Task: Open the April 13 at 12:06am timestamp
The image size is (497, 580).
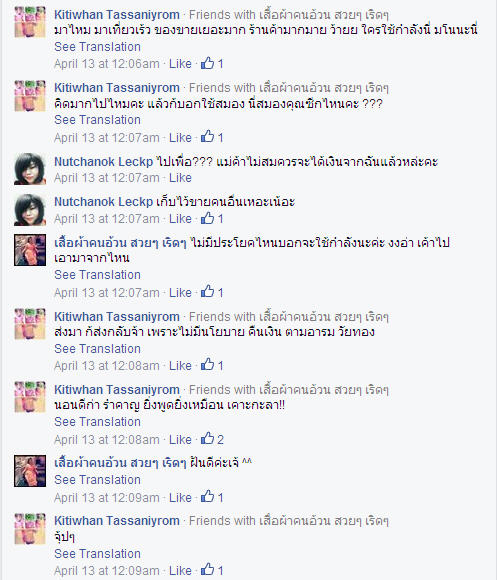Action: tap(106, 64)
